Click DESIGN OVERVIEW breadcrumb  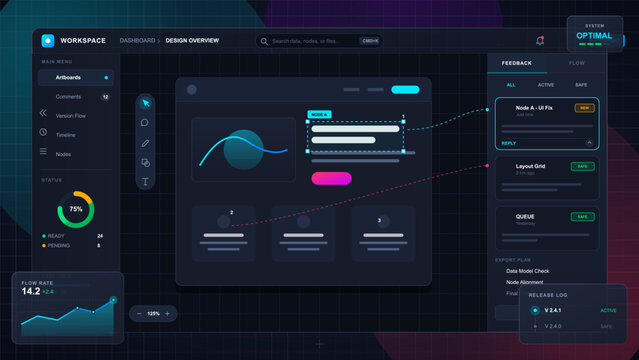[192, 40]
